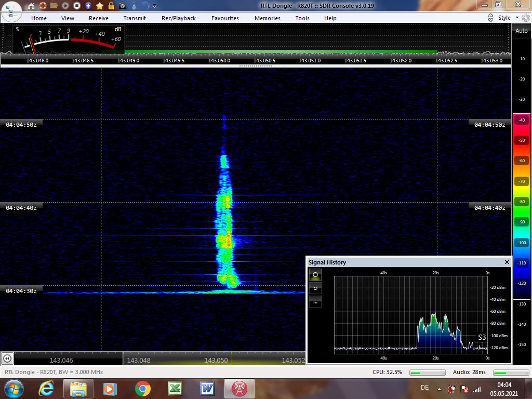
Task: Click the S-meter signal strength gauge
Action: tap(69, 39)
